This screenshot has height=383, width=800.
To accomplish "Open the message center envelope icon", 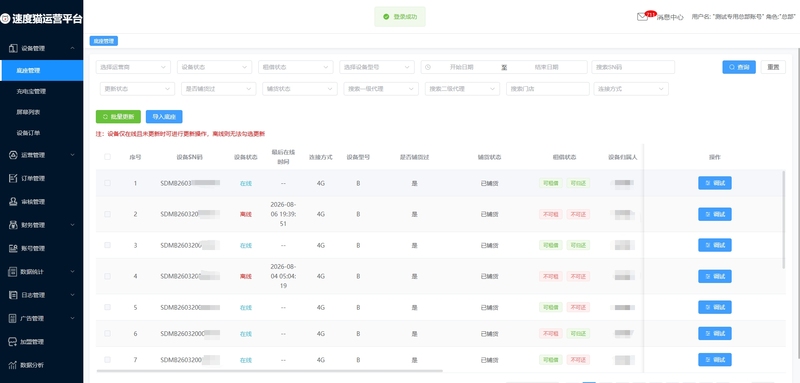I will [x=642, y=17].
